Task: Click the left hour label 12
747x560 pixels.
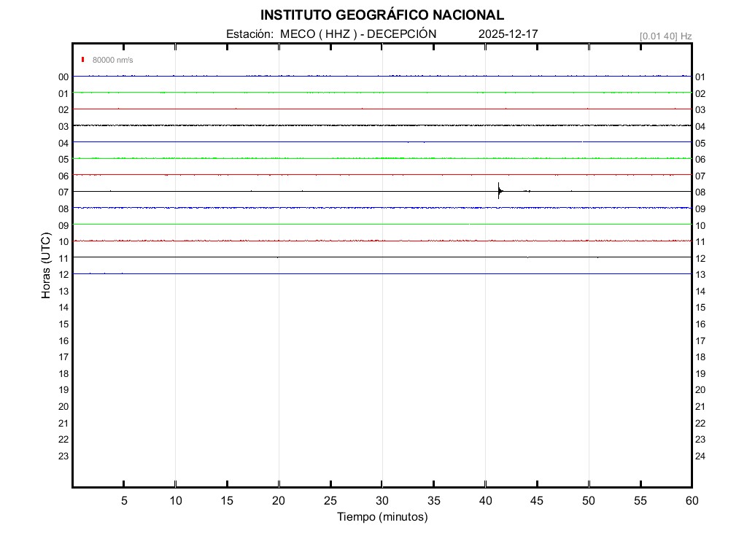Action: (63, 274)
